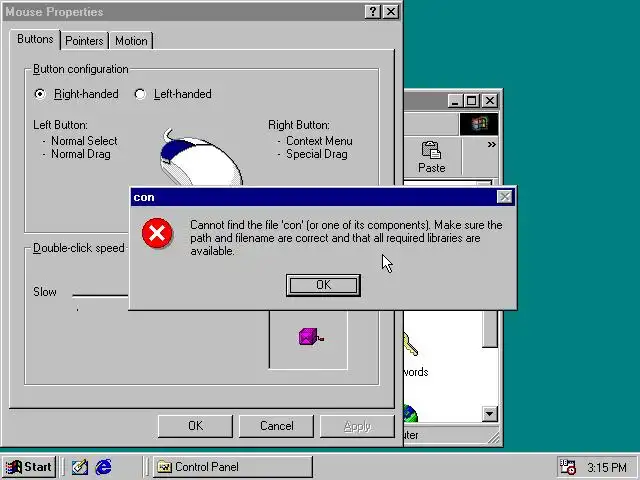Click the Mouse Properties help question-mark button
The height and width of the screenshot is (480, 640).
[373, 11]
